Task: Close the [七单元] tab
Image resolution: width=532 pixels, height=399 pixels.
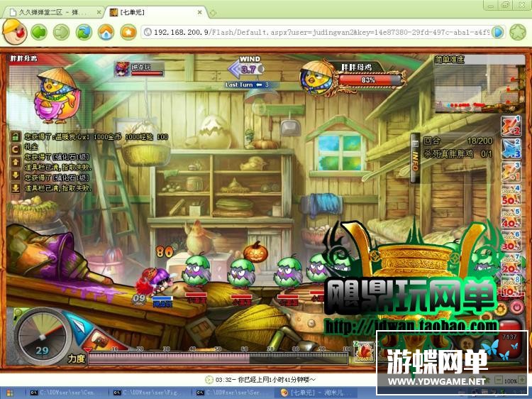Action: [x=200, y=12]
